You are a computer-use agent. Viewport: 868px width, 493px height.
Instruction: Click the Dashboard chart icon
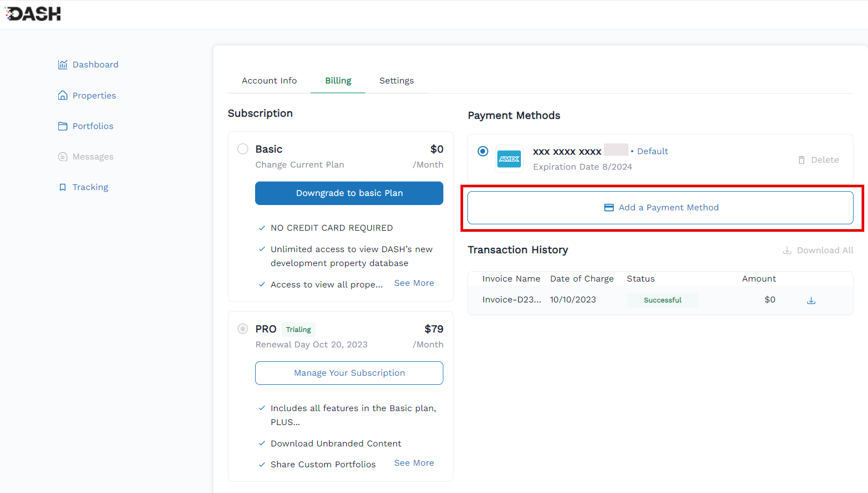tap(63, 65)
